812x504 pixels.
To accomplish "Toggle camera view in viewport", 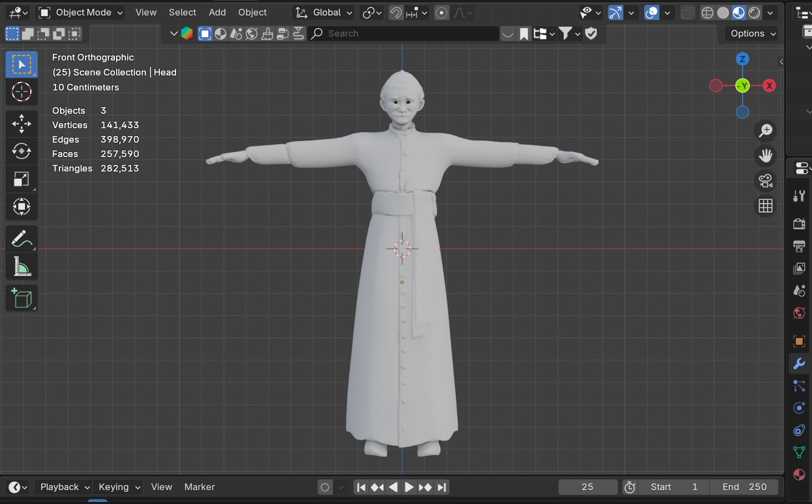I will coord(765,181).
